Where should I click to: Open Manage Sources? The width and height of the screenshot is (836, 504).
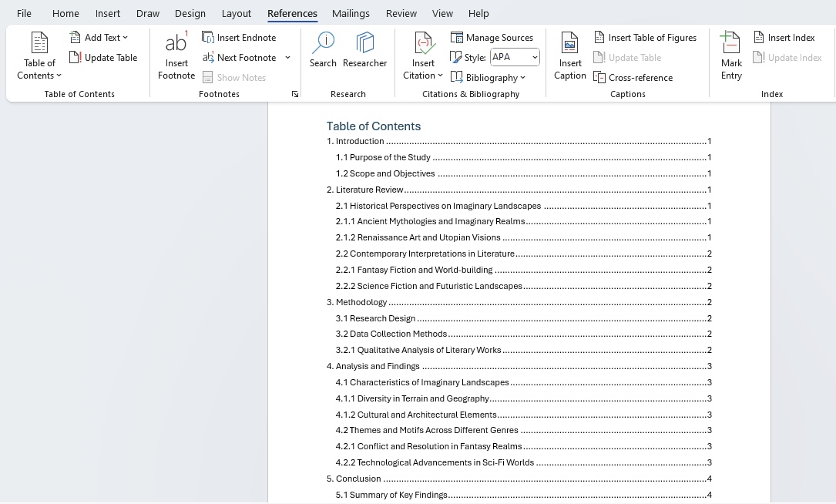tap(492, 37)
